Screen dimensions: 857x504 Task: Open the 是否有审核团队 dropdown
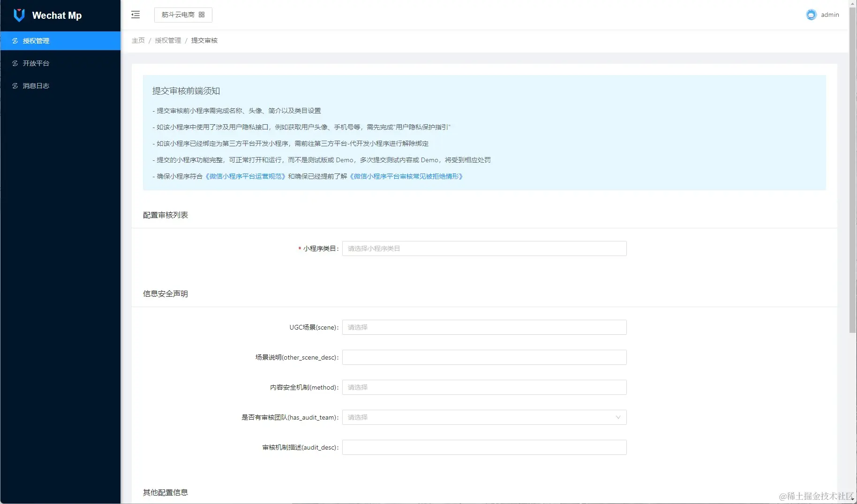[x=484, y=417]
